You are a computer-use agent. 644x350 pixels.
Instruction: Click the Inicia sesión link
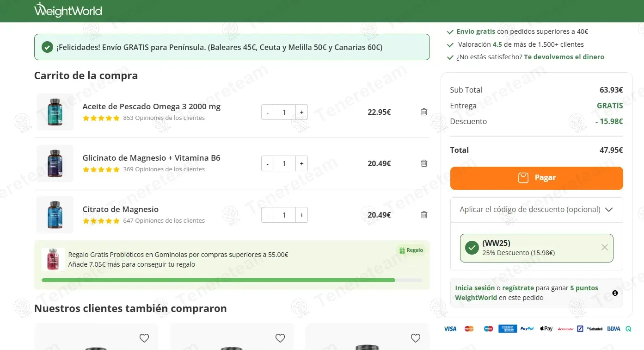(x=475, y=288)
